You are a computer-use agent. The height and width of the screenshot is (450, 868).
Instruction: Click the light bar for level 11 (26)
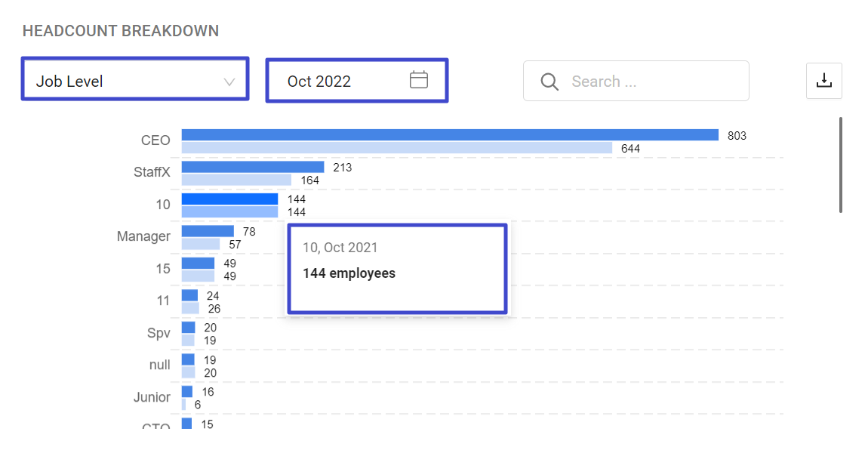click(190, 308)
